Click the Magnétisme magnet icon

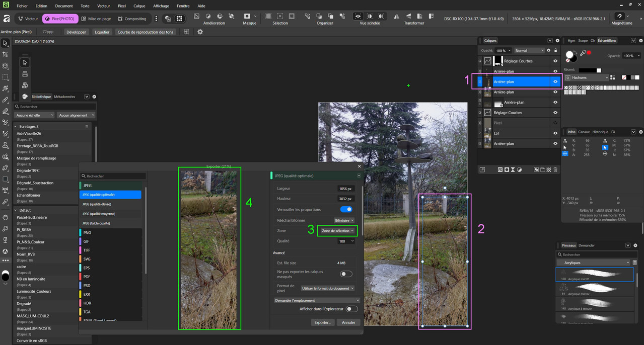click(x=619, y=16)
